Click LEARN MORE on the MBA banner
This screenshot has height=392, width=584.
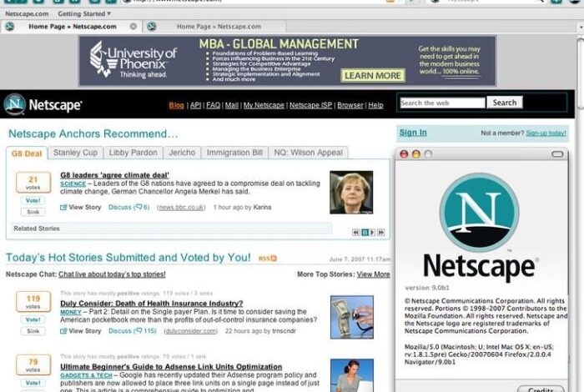coord(373,76)
